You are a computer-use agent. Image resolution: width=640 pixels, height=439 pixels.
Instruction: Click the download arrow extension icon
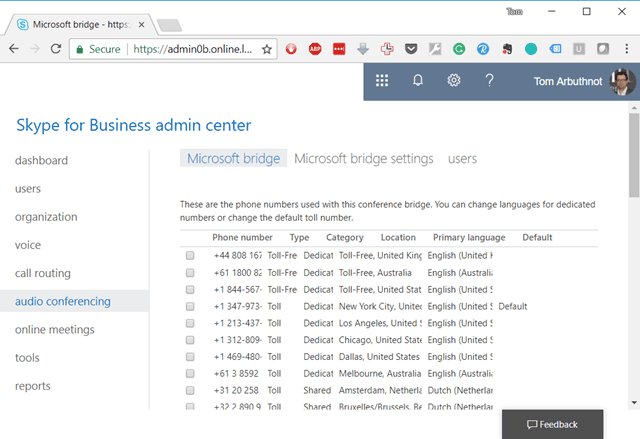(x=363, y=49)
